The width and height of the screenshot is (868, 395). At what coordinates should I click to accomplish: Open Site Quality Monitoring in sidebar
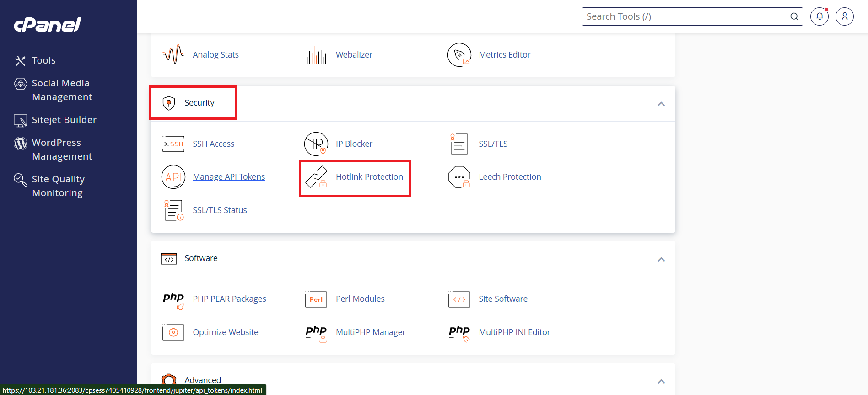[59, 186]
